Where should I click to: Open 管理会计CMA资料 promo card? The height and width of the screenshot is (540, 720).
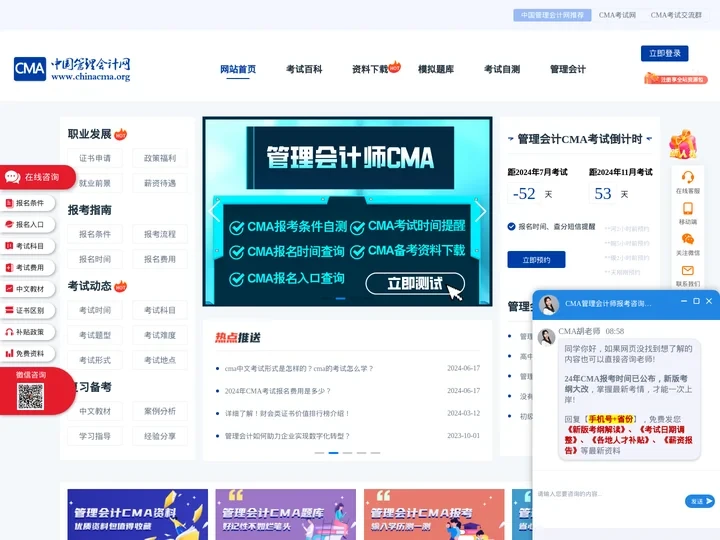point(137,514)
